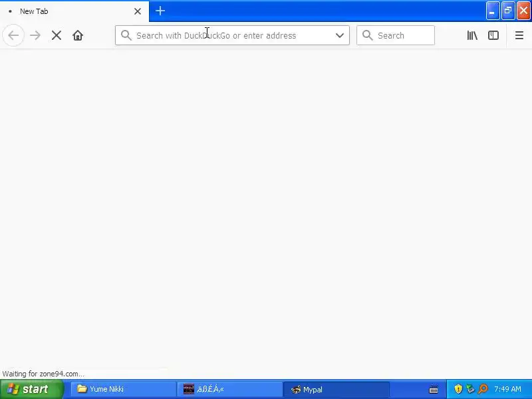Click the orange magnifier tray icon
532x399 pixels.
483,389
